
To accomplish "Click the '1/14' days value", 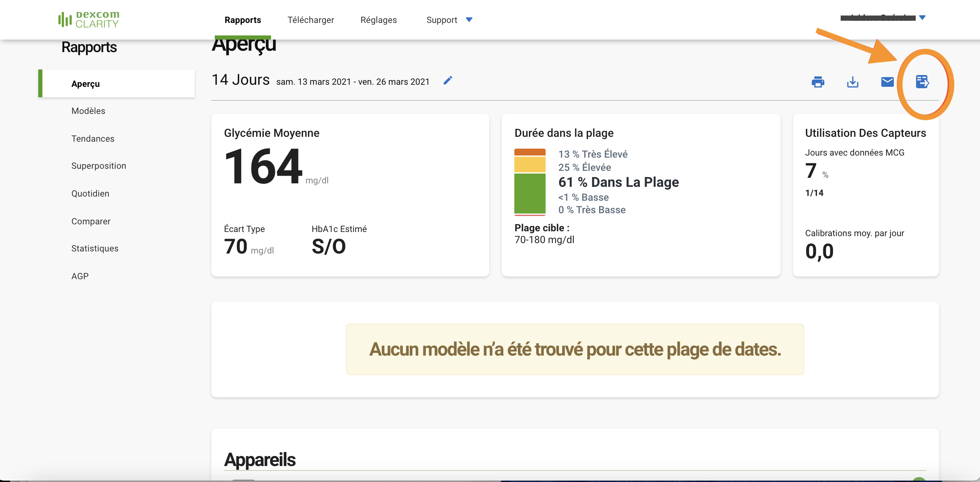I will pyautogui.click(x=814, y=193).
